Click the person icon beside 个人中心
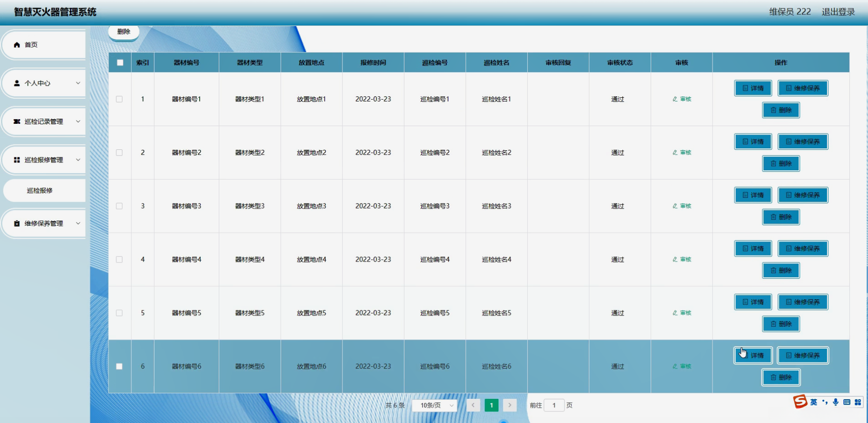Image resolution: width=868 pixels, height=423 pixels. [x=17, y=83]
